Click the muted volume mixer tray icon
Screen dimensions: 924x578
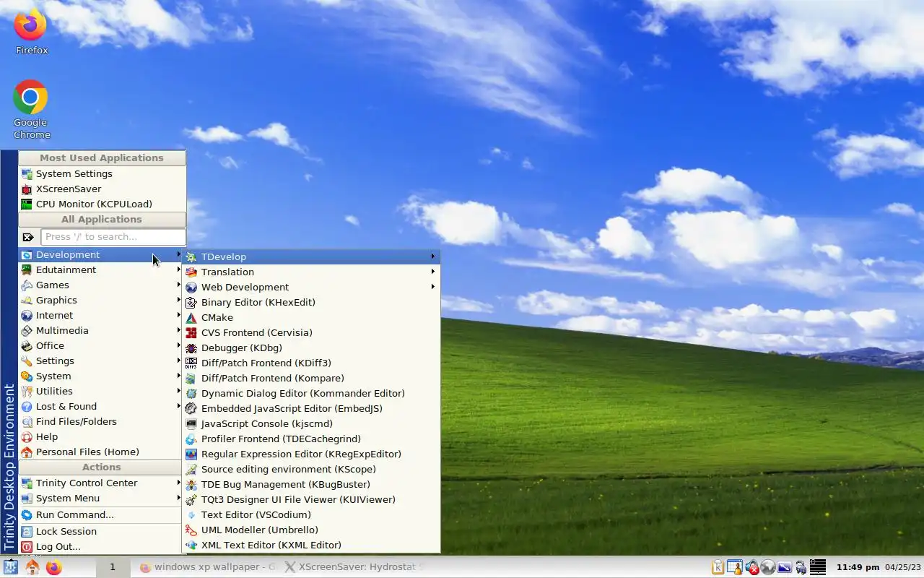(751, 567)
